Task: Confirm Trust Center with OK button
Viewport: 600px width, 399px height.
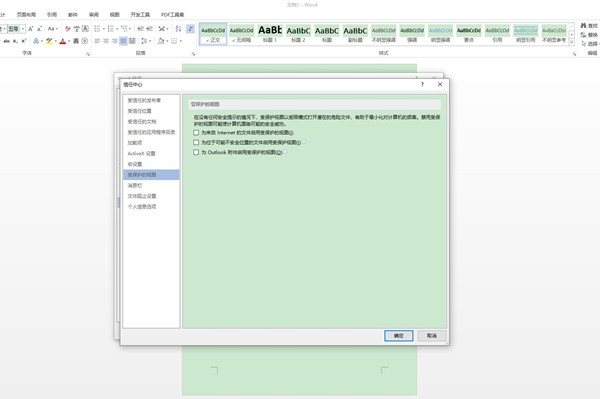Action: pos(398,335)
